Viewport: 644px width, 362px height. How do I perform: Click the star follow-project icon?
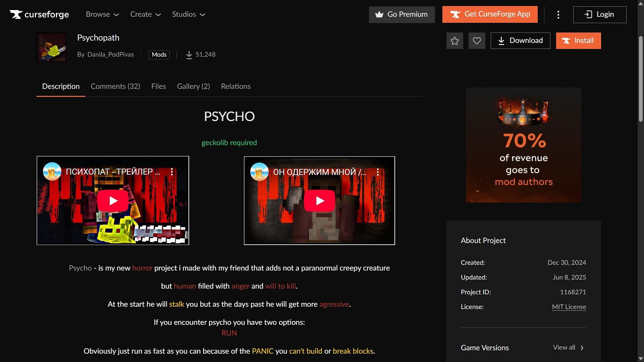point(454,41)
